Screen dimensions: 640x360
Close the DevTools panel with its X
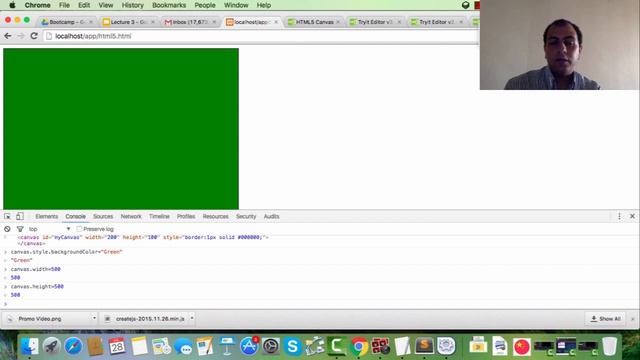(x=632, y=216)
